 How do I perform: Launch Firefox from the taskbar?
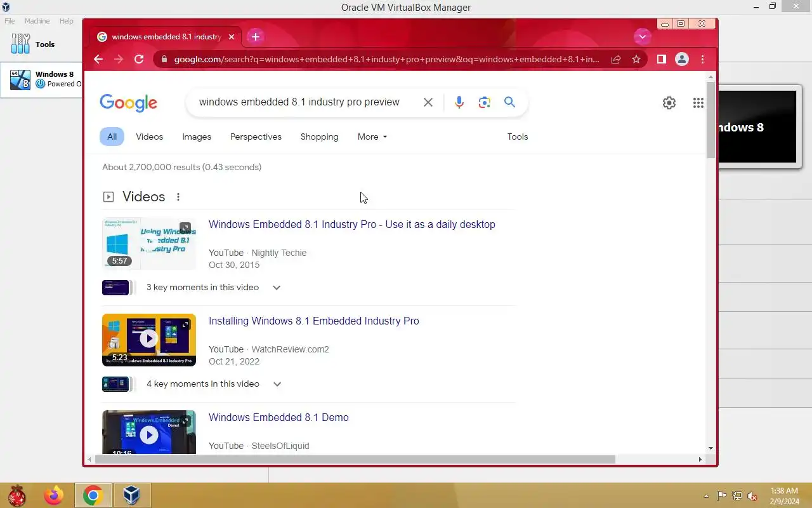[x=55, y=495]
